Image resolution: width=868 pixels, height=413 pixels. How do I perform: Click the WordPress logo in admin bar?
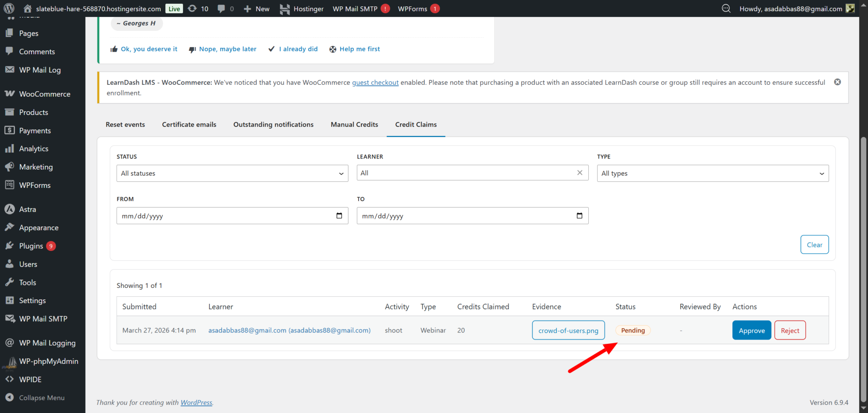click(x=9, y=8)
